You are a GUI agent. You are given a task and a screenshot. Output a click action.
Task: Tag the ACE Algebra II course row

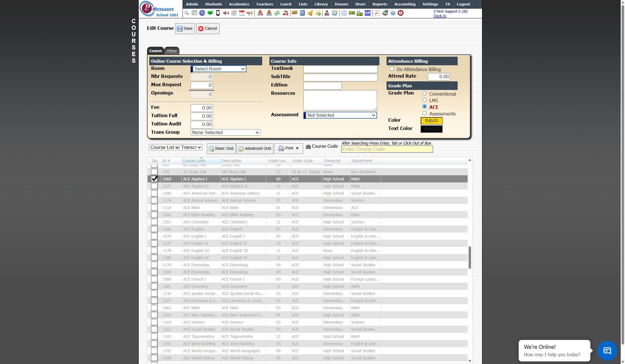[x=154, y=186]
